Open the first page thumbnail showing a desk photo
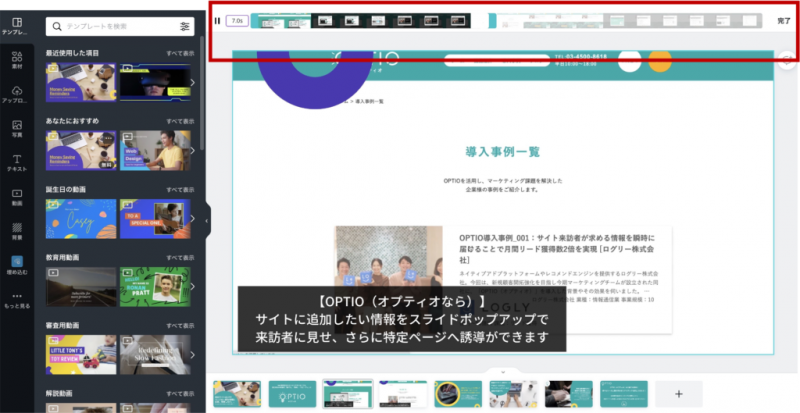 237,394
